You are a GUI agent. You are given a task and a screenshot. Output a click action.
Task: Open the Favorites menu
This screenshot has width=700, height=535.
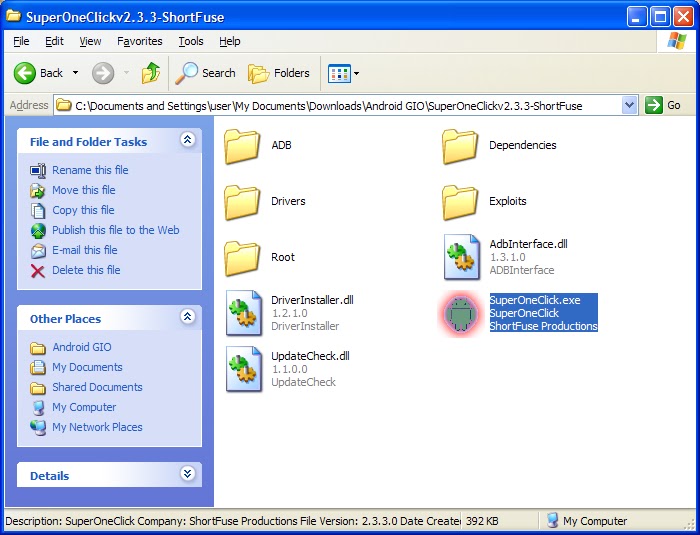(x=139, y=41)
